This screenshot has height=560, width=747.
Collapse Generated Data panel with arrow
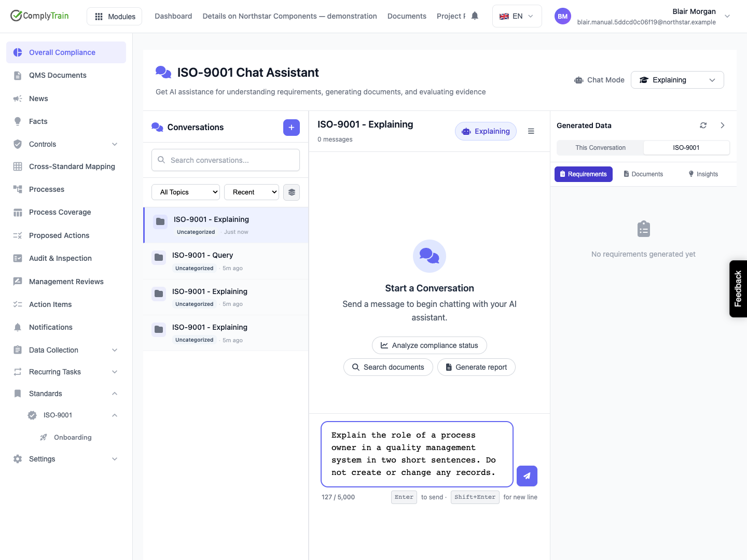tap(723, 125)
